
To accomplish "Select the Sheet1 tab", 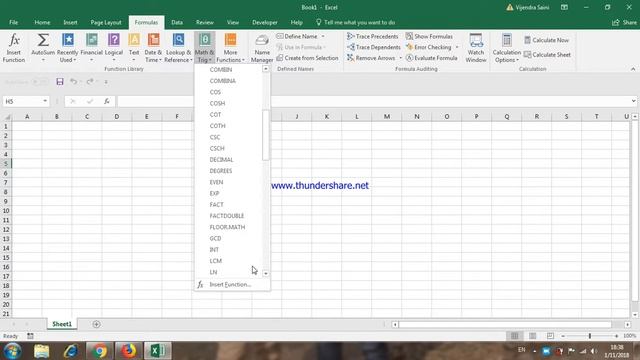I will point(62,324).
